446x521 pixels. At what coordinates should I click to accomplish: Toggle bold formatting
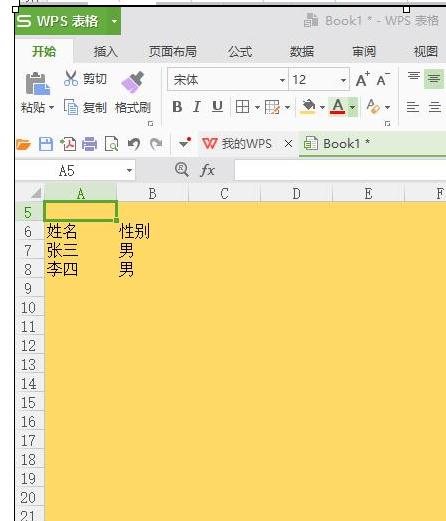[177, 107]
